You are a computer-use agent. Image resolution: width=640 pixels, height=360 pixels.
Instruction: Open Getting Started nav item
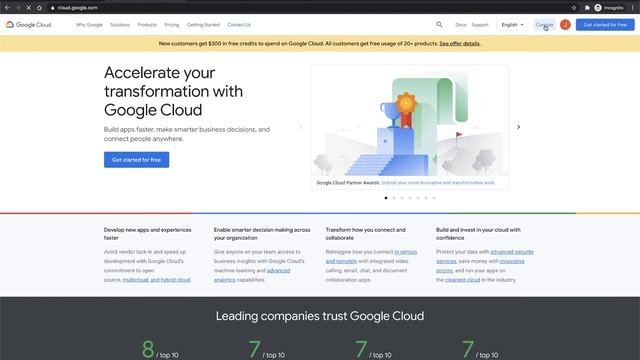click(203, 24)
